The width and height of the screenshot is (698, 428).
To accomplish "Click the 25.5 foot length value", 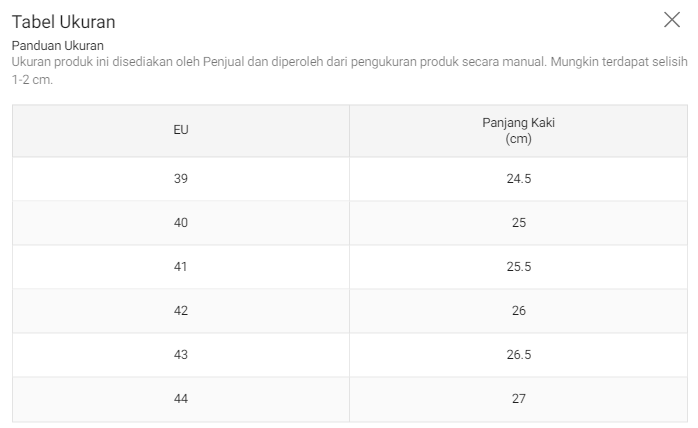I will pyautogui.click(x=519, y=267).
